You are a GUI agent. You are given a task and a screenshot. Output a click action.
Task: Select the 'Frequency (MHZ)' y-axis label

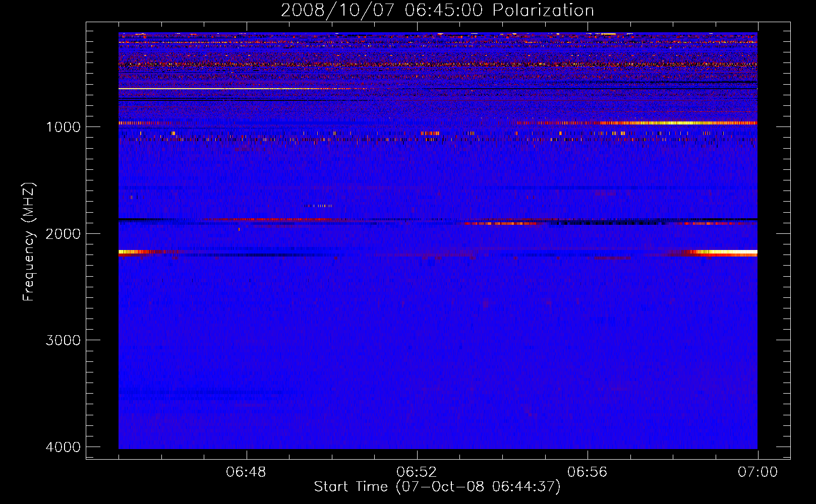[29, 242]
